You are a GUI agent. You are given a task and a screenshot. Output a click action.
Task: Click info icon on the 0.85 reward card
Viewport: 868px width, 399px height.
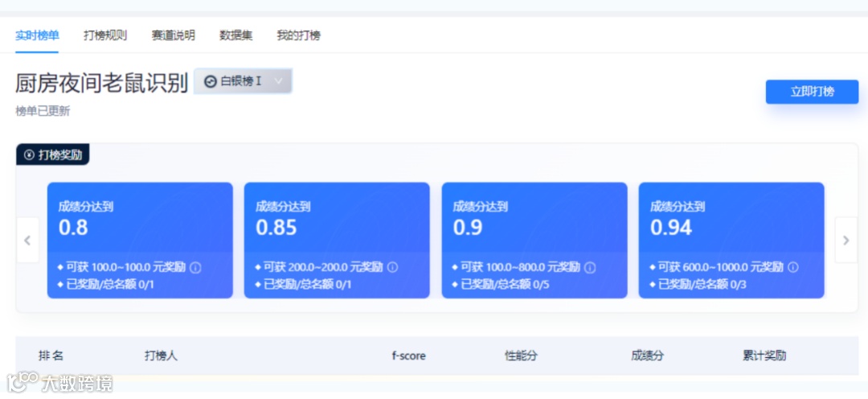pos(392,268)
